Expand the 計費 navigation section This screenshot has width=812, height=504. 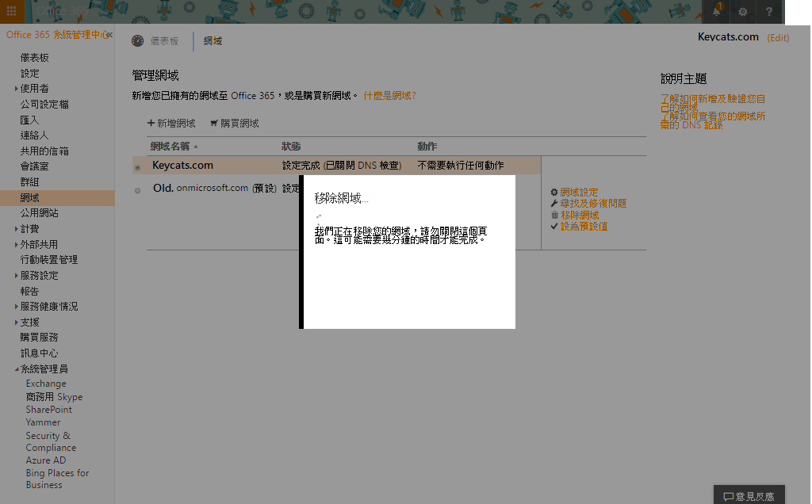(16, 229)
